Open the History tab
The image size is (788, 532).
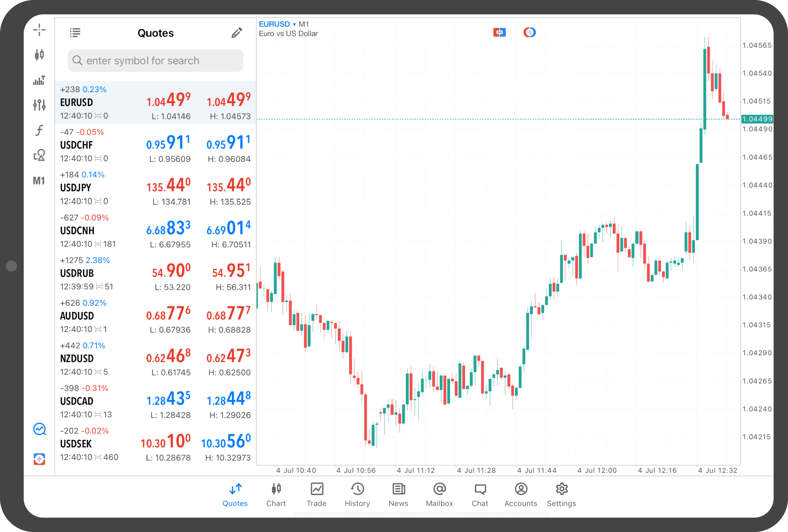click(357, 494)
